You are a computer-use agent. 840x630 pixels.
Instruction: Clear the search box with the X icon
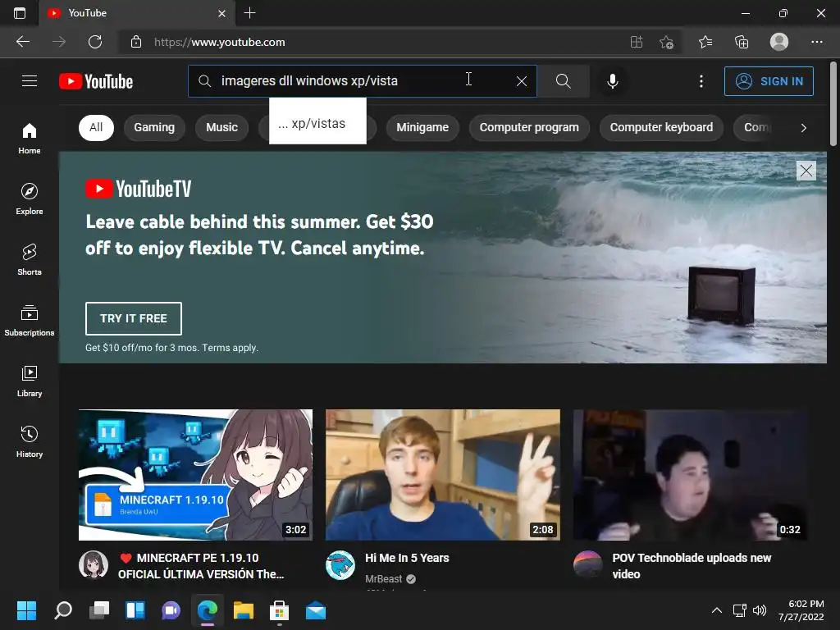click(x=521, y=81)
